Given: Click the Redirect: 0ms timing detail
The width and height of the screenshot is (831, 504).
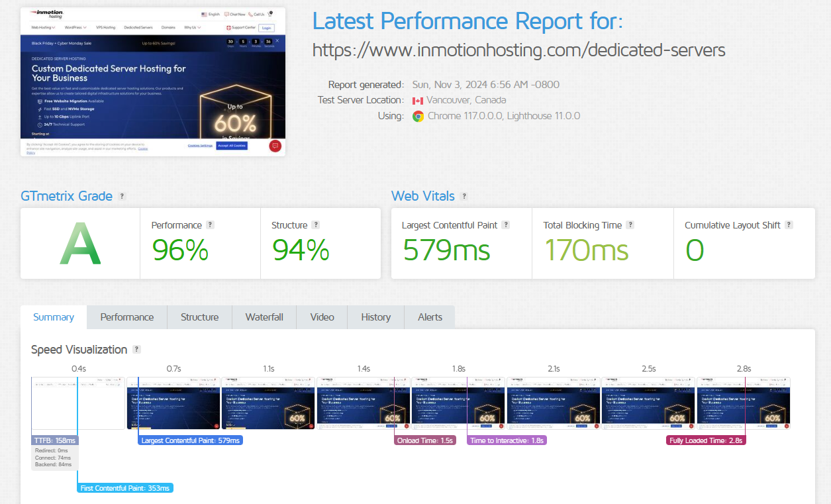Looking at the screenshot, I should (x=52, y=450).
